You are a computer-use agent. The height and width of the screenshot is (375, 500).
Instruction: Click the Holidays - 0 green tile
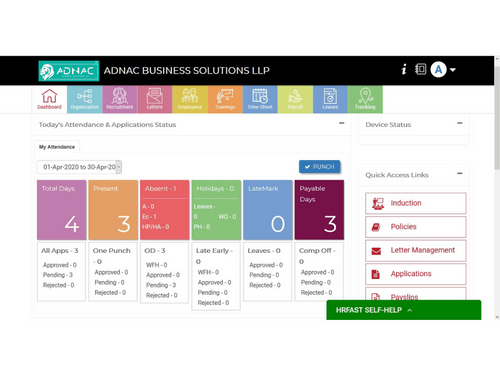point(216,210)
